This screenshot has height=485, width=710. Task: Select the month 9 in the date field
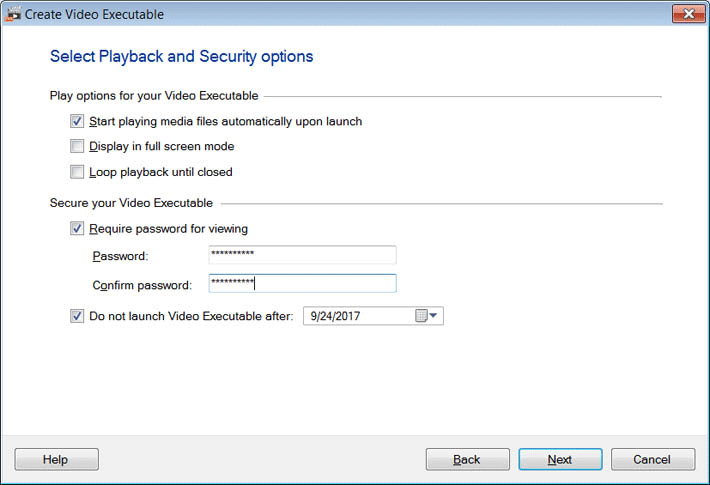coord(314,316)
